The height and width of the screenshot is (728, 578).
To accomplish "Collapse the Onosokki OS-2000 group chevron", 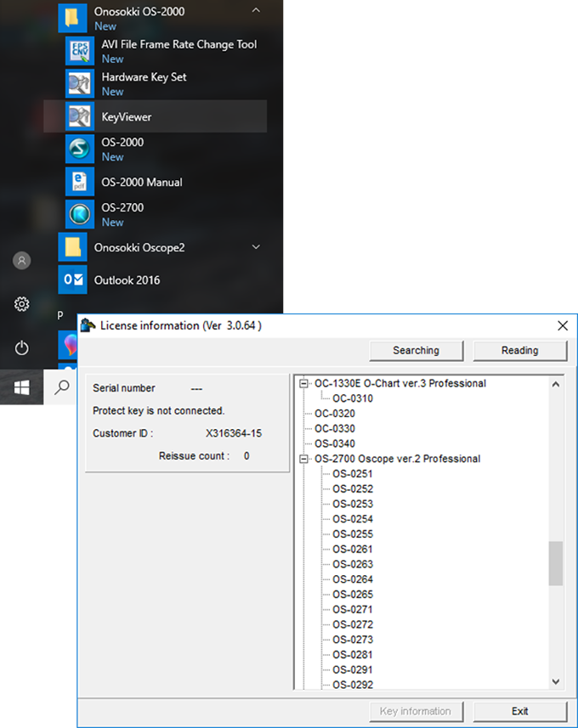I will click(256, 10).
